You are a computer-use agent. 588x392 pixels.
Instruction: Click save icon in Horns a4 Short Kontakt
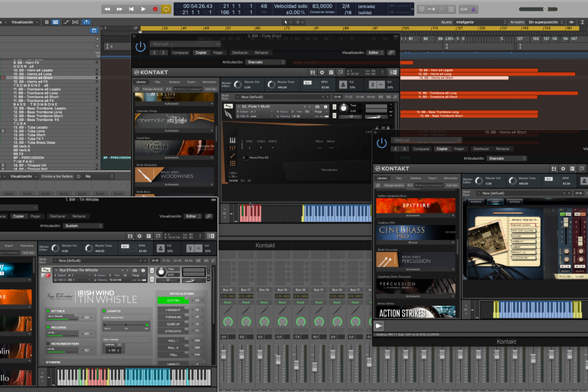click(554, 168)
